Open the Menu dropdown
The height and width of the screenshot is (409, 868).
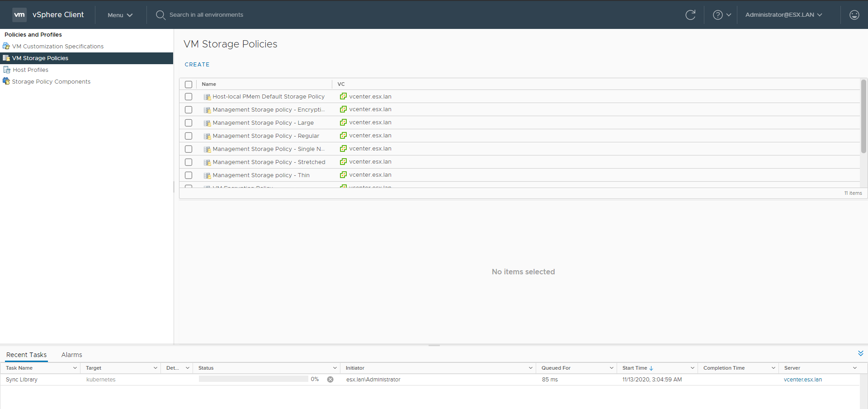(120, 15)
